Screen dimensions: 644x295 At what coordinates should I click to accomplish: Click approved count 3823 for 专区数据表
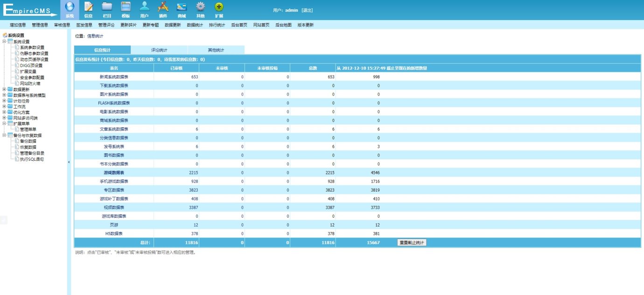pyautogui.click(x=193, y=190)
